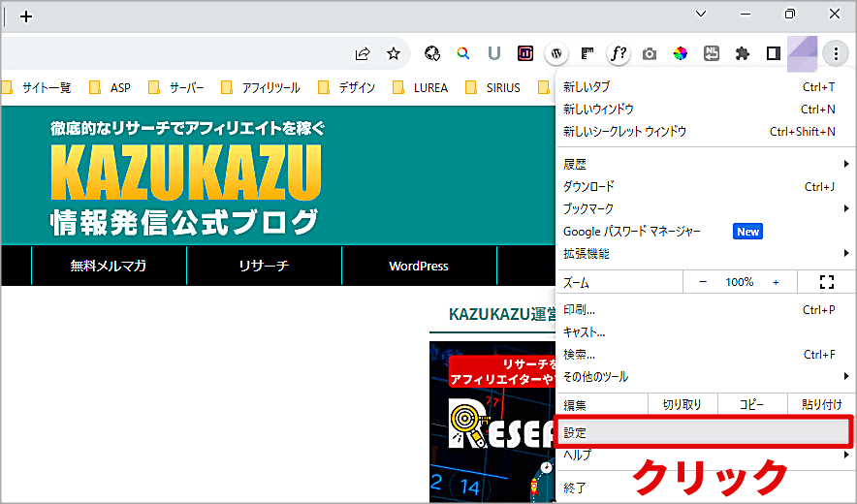
Task: Select 新しいタブ from the menu
Action: (706, 87)
